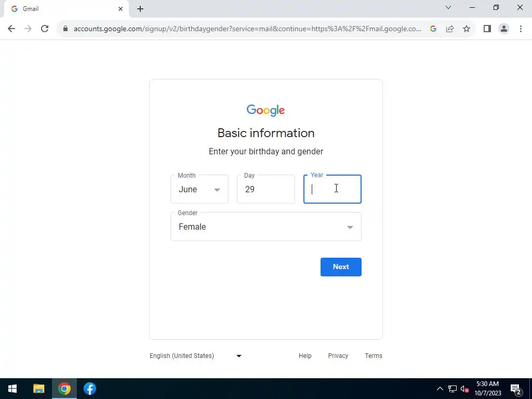Image resolution: width=532 pixels, height=399 pixels.
Task: Restore down the Chrome window
Action: 496,7
